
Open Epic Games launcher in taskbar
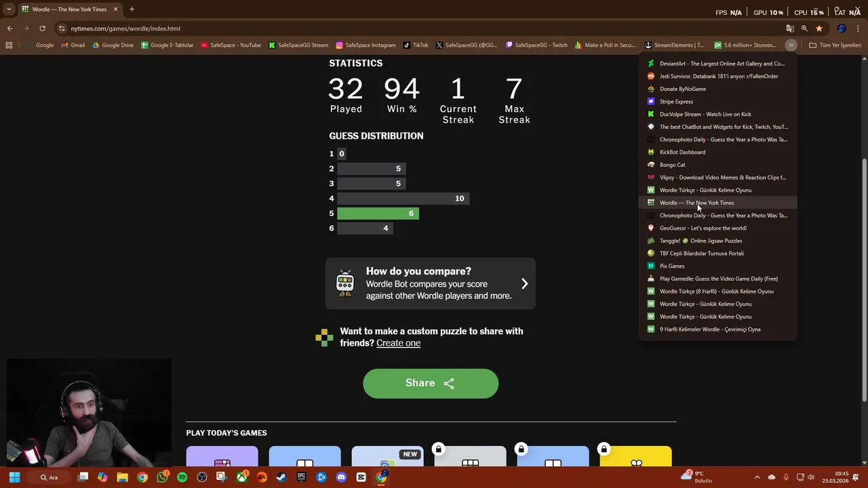(x=301, y=477)
